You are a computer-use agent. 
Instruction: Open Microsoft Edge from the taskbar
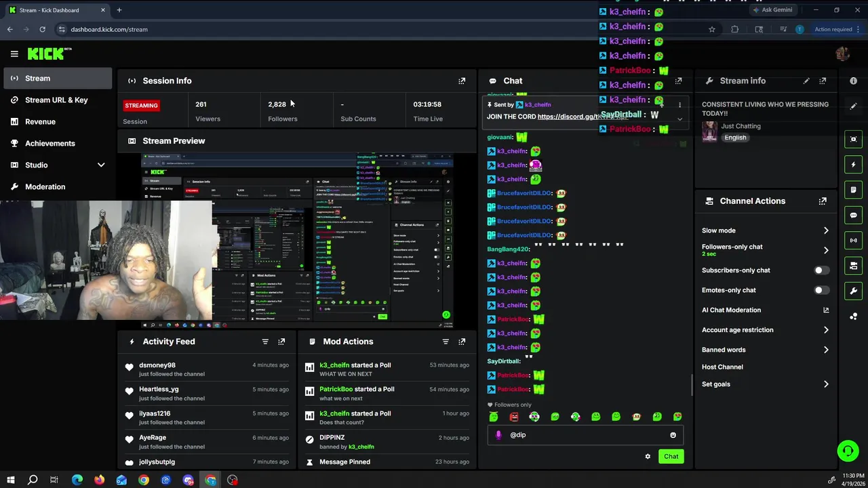click(77, 480)
